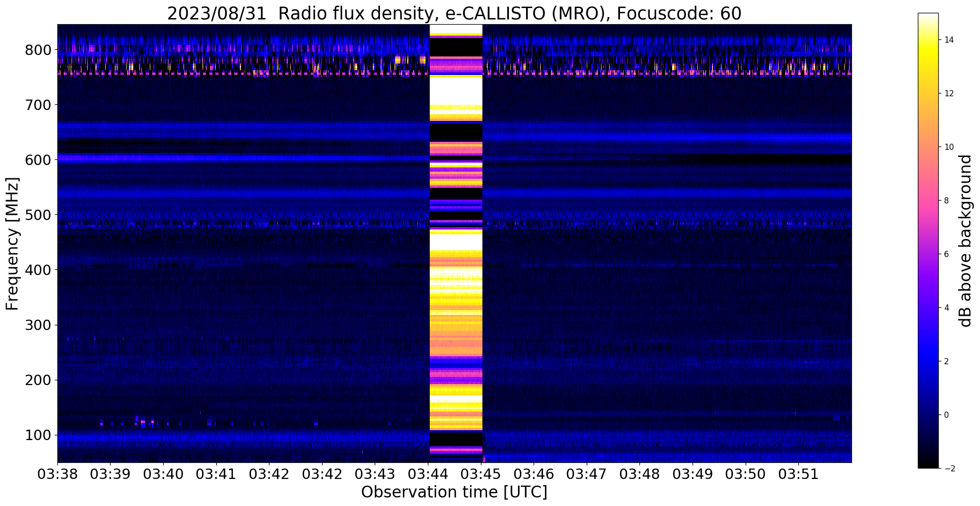Click the 500 frequency tick label
Screen dimensions: 980x506
(38, 215)
